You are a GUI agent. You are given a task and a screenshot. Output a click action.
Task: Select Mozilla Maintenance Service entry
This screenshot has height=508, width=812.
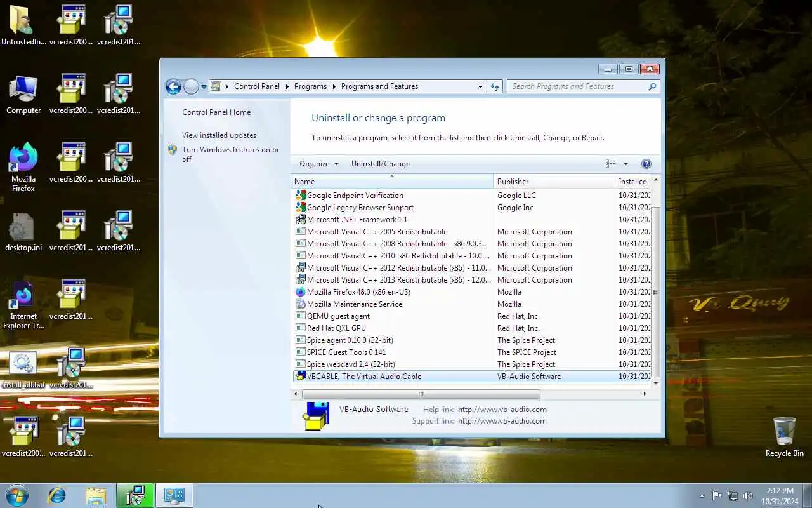click(x=471, y=304)
